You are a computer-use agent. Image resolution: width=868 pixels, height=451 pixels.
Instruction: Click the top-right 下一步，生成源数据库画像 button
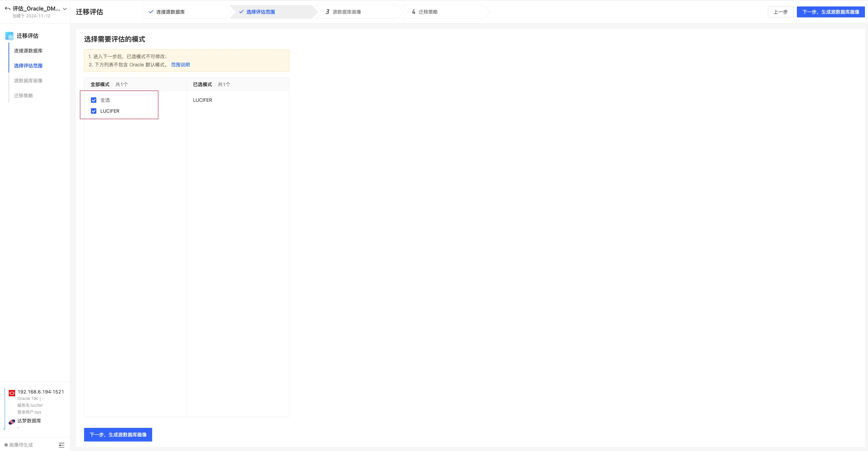[831, 12]
